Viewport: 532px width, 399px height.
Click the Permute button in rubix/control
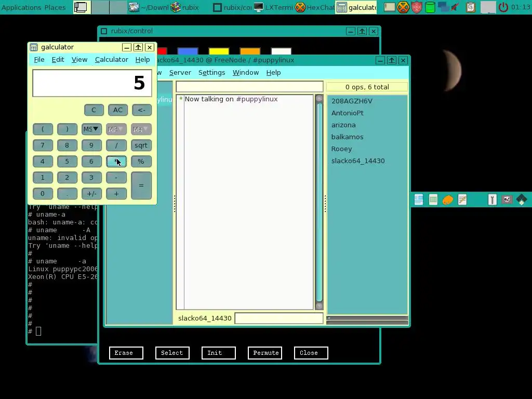[265, 353]
